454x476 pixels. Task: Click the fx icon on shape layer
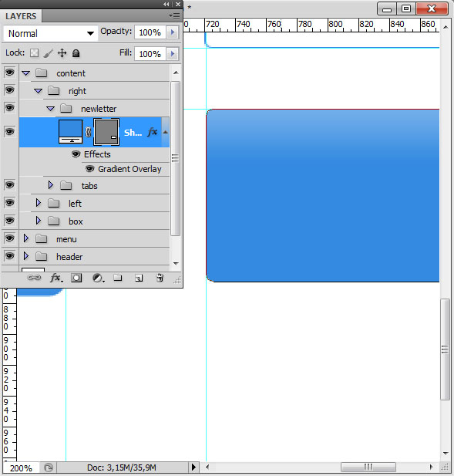(153, 132)
